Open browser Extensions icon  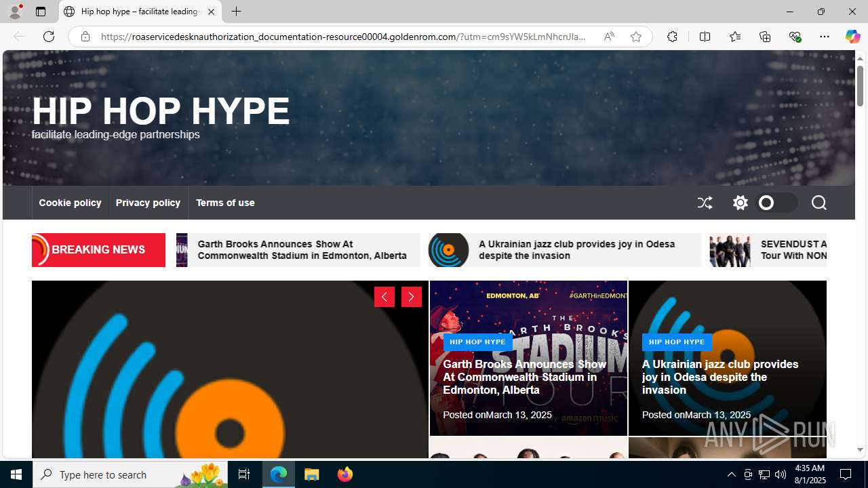click(672, 37)
